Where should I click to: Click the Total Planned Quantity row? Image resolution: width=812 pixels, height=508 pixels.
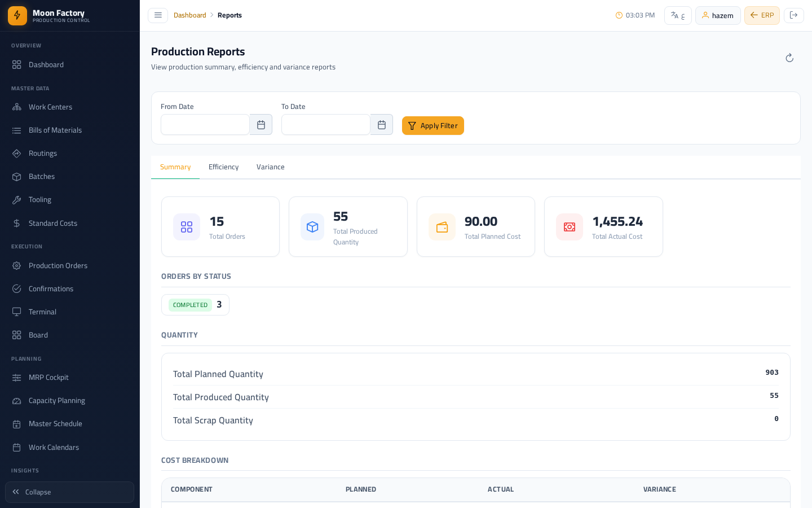[x=476, y=374]
